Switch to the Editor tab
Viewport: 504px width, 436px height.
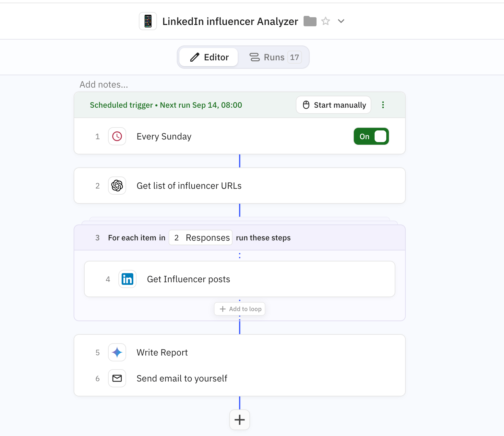[x=209, y=57]
